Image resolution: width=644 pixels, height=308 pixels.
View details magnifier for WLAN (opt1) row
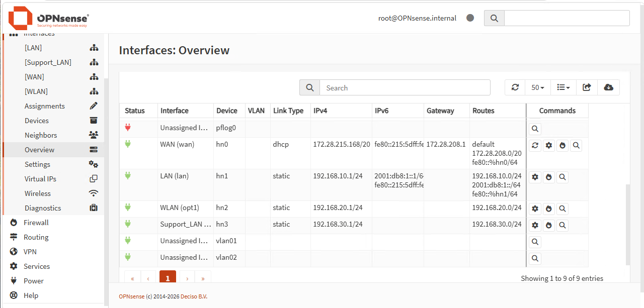pyautogui.click(x=562, y=209)
